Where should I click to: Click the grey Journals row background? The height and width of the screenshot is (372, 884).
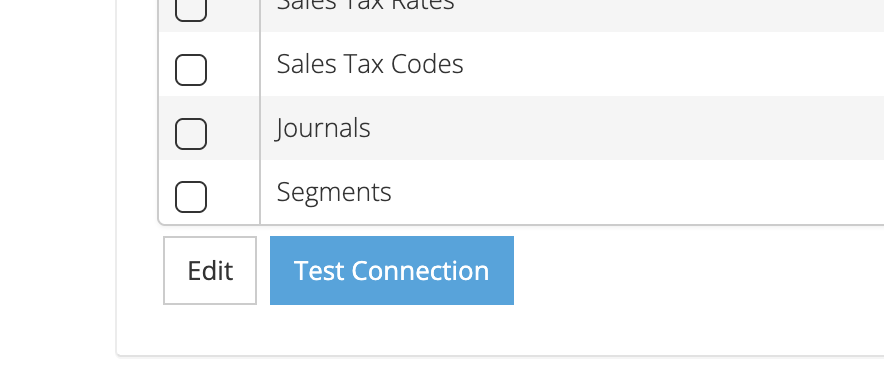point(620,128)
